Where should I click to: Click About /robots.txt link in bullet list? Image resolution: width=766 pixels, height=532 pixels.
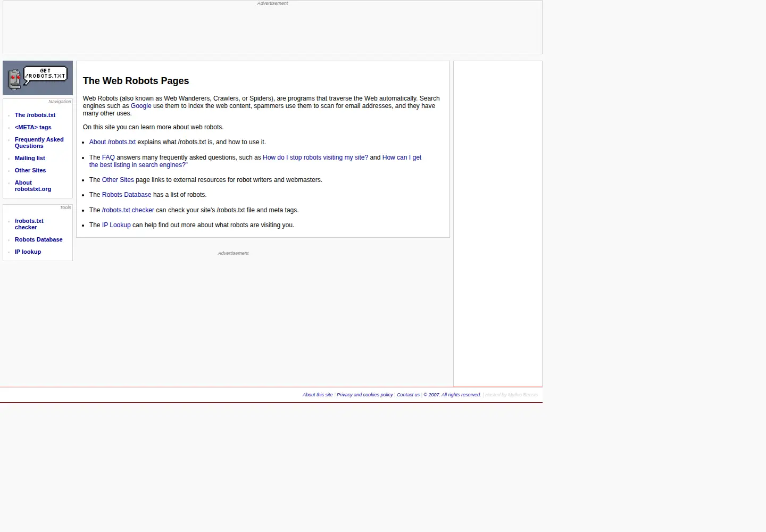coord(112,142)
